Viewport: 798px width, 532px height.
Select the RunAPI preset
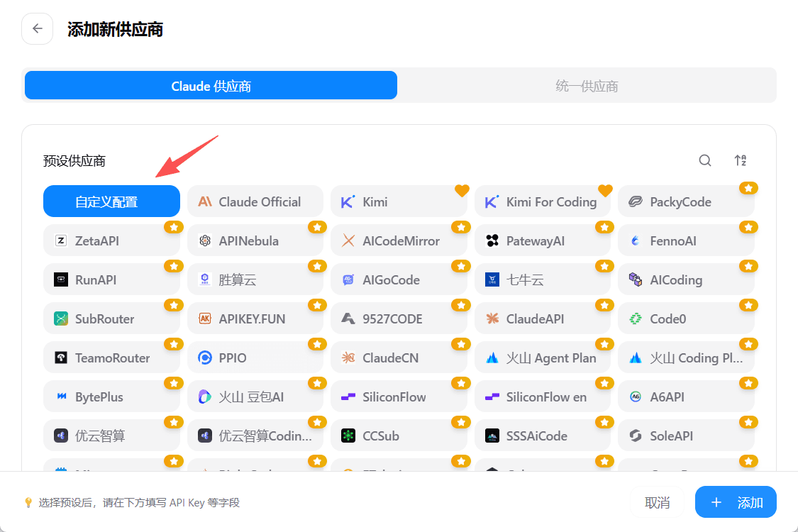111,279
